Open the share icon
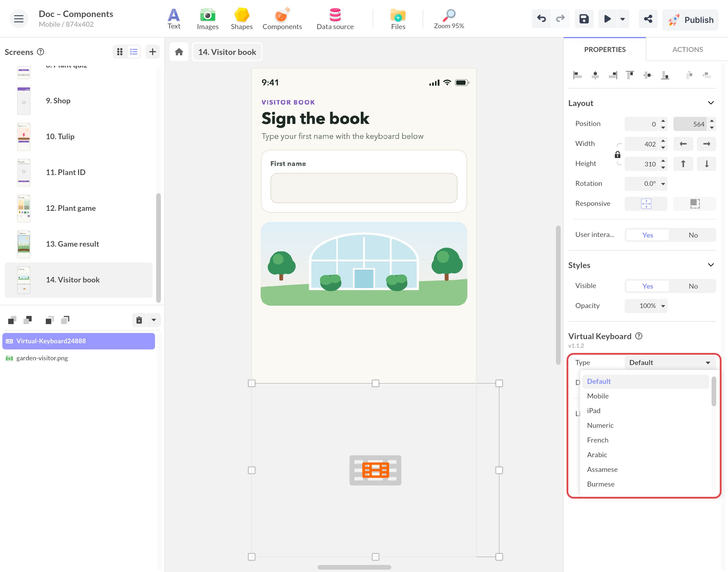The image size is (728, 572). (x=648, y=19)
